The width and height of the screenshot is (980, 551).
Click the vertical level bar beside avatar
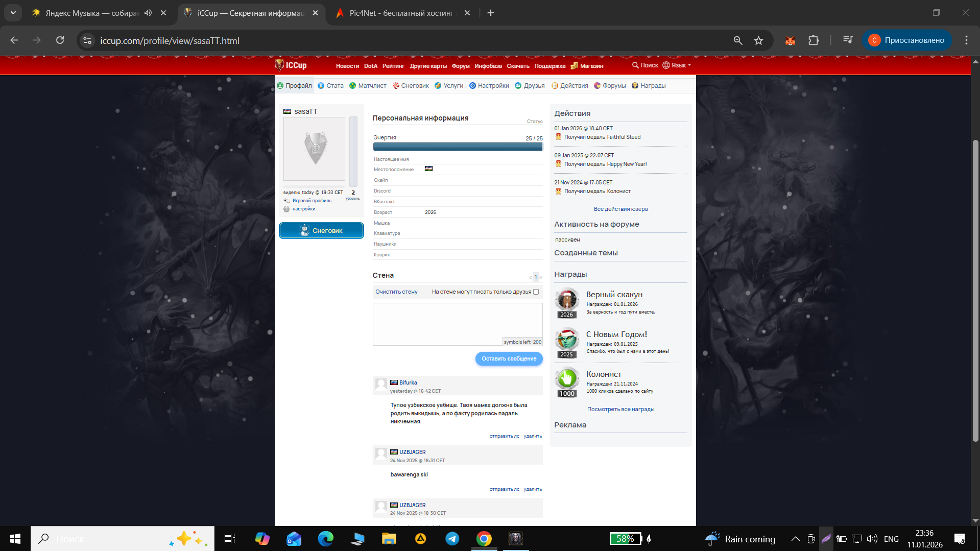pyautogui.click(x=353, y=151)
